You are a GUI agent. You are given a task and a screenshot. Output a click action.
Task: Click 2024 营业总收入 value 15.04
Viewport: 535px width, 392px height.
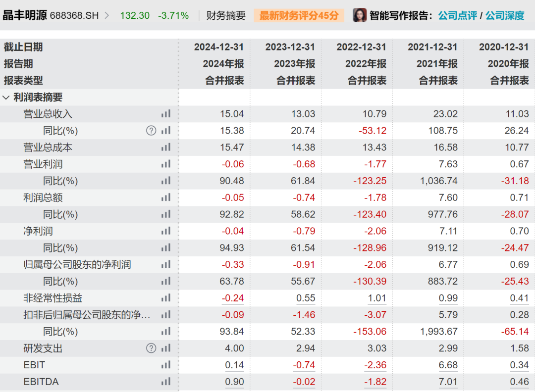pos(232,114)
